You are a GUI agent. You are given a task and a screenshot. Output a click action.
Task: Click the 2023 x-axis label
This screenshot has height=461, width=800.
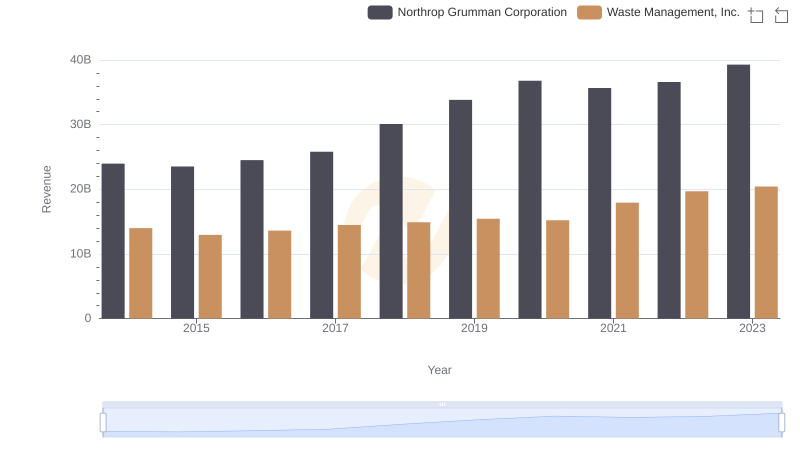click(752, 328)
